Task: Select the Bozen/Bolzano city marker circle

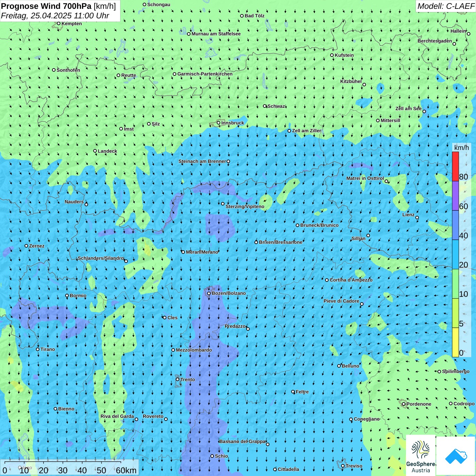Action: tap(209, 293)
